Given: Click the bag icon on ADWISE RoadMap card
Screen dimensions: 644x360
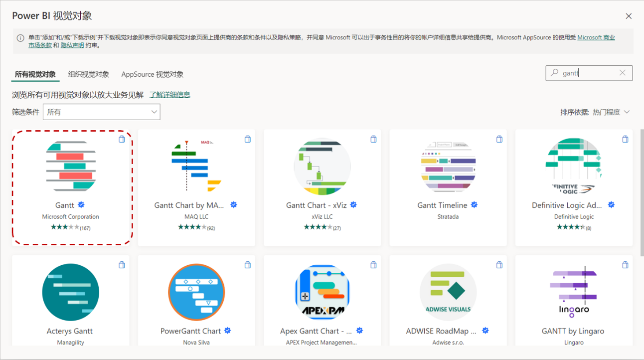Looking at the screenshot, I should click(x=499, y=265).
